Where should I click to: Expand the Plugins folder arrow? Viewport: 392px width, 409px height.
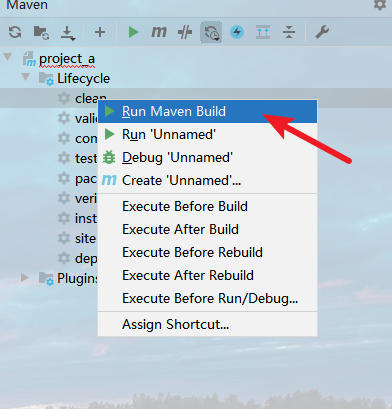click(25, 277)
